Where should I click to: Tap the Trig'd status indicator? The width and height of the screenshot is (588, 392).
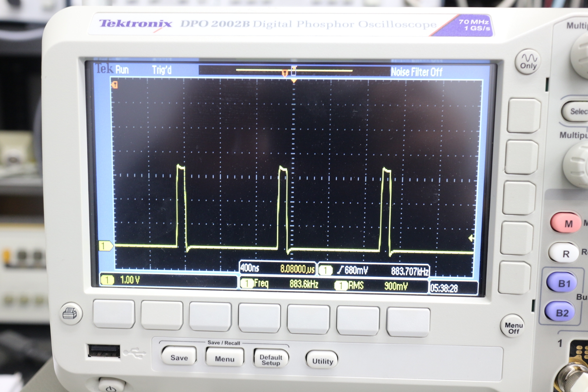(162, 70)
